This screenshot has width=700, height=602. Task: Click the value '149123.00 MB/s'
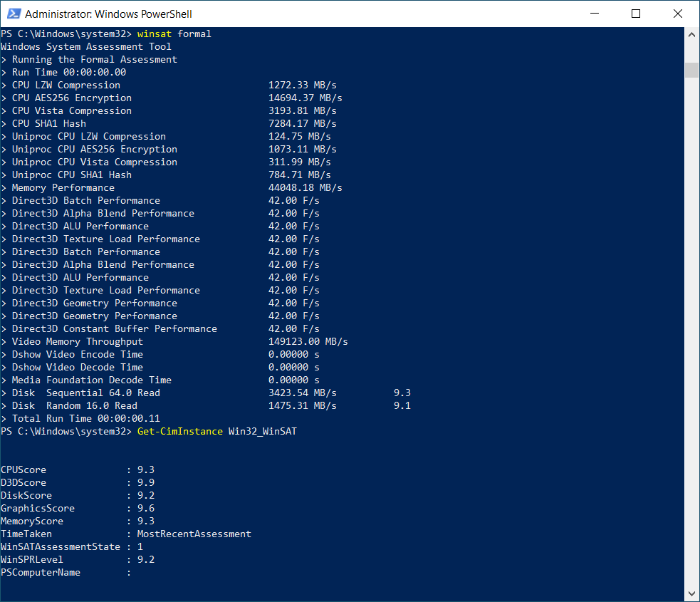pyautogui.click(x=308, y=342)
